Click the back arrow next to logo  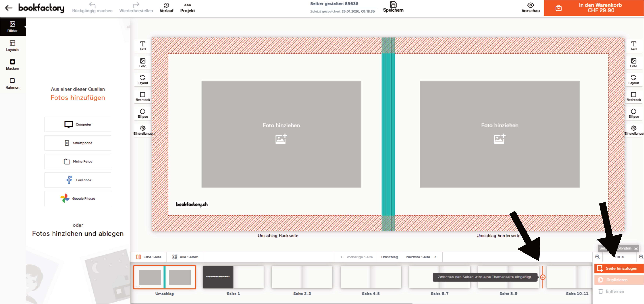pos(9,8)
